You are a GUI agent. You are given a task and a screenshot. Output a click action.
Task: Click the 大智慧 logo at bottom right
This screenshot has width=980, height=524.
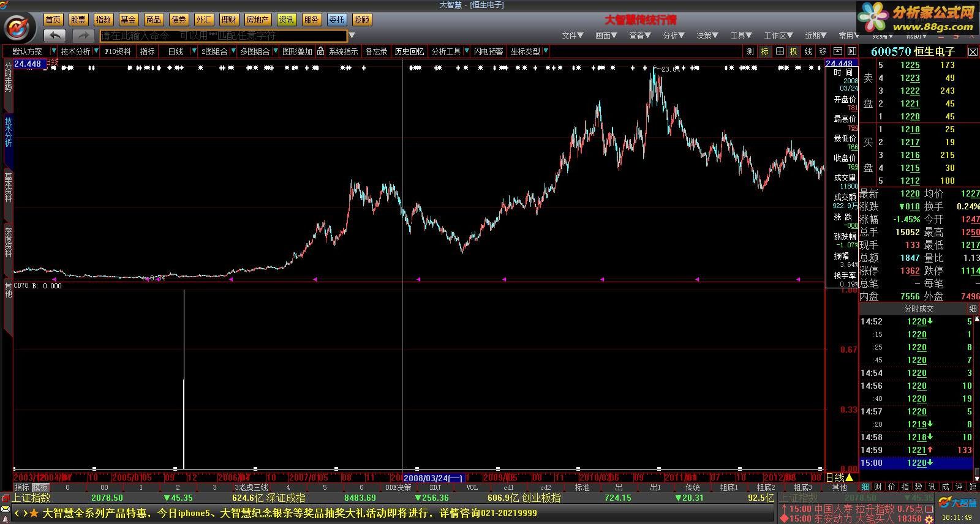coord(959,503)
